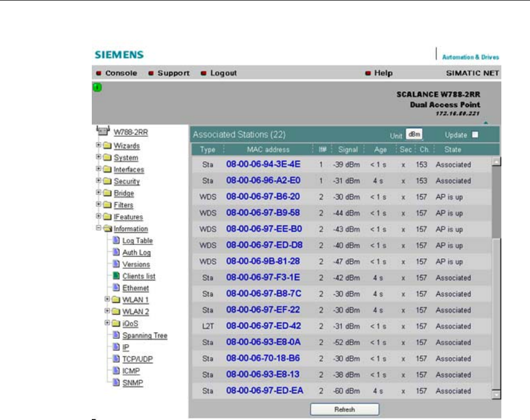Collapse the Information tree node
The width and height of the screenshot is (530, 420).
pos(98,228)
